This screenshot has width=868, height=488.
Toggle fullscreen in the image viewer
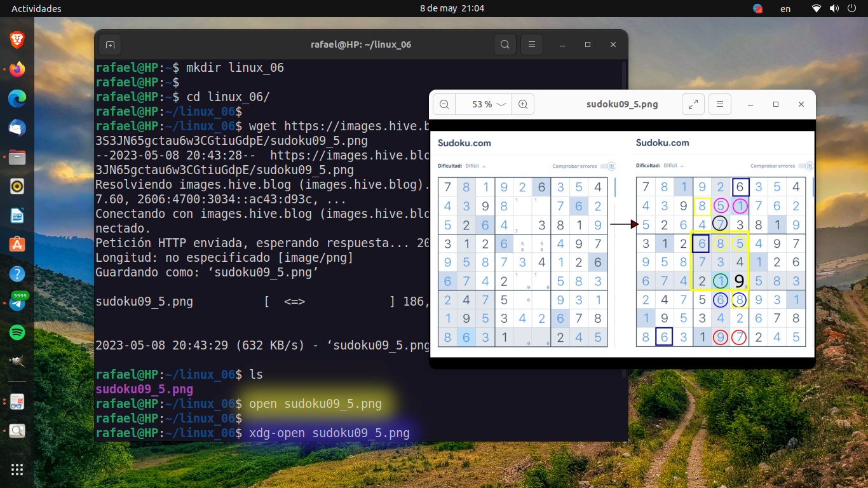(693, 104)
